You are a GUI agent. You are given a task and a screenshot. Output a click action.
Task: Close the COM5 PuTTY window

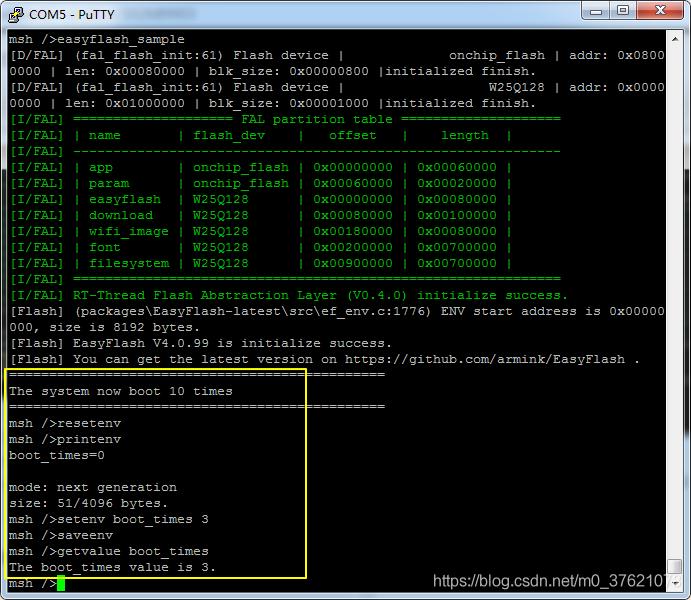[x=659, y=11]
